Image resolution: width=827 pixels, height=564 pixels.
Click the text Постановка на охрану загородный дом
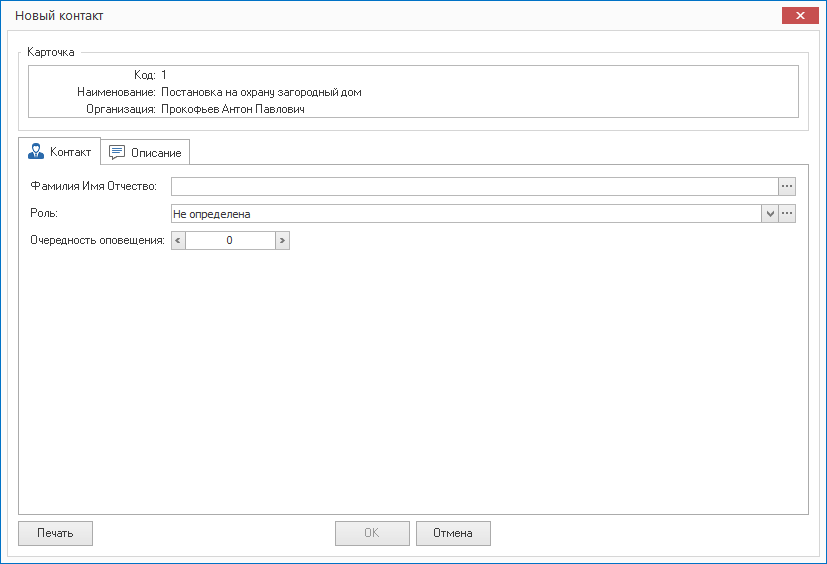tap(261, 92)
